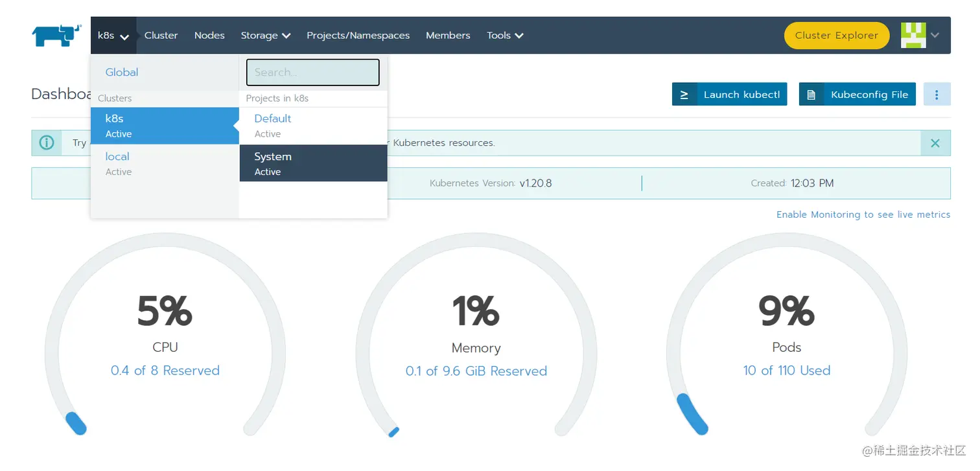Open Projects/Namespaces
Screen dimensions: 980x471
[358, 36]
